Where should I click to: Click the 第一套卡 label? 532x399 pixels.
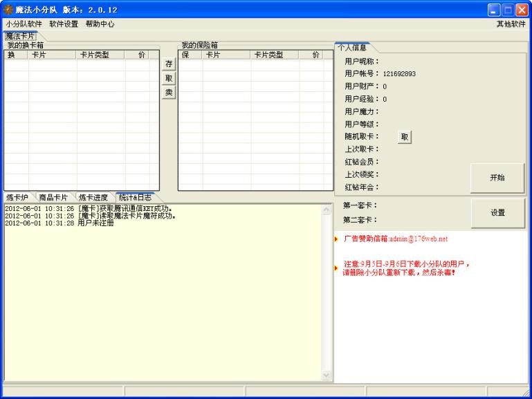tap(360, 205)
